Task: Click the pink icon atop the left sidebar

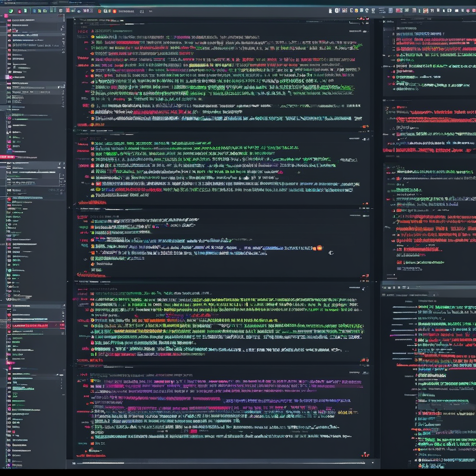Action: pyautogui.click(x=6, y=16)
